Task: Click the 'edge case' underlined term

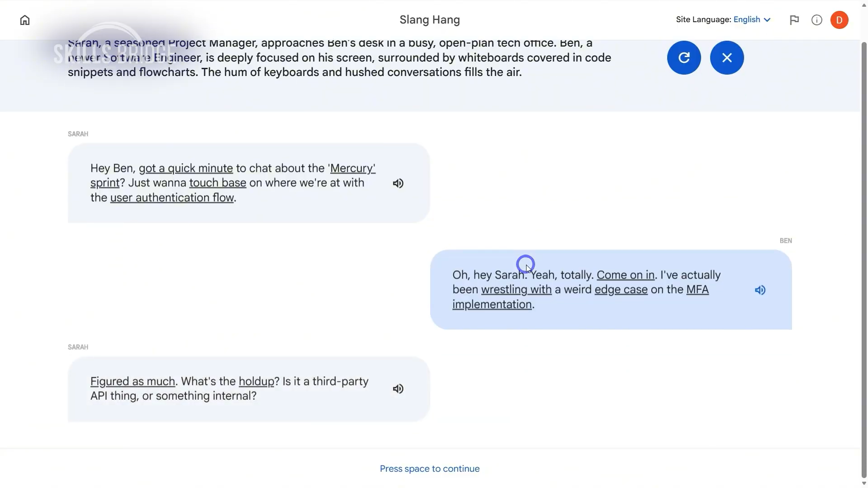Action: 621,289
